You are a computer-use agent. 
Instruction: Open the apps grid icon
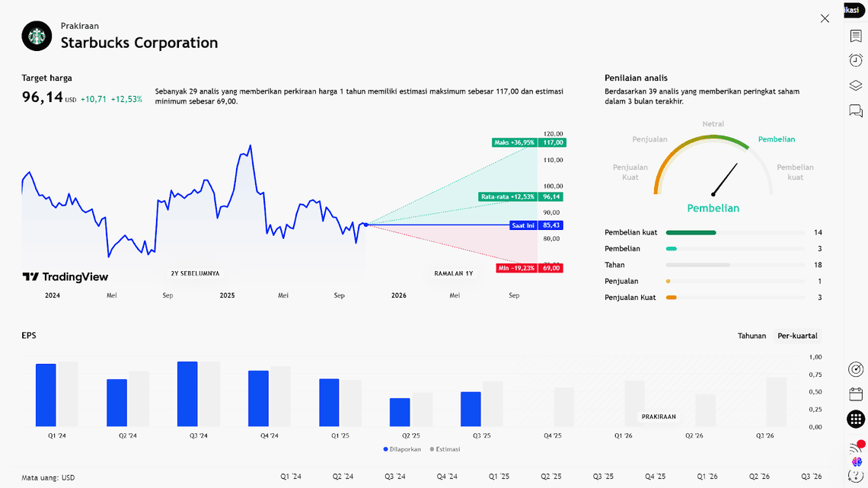coord(856,419)
